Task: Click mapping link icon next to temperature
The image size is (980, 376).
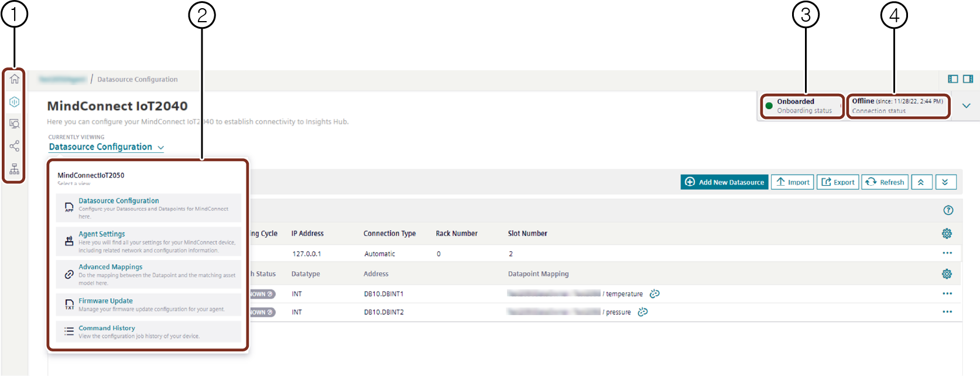Action: point(655,294)
